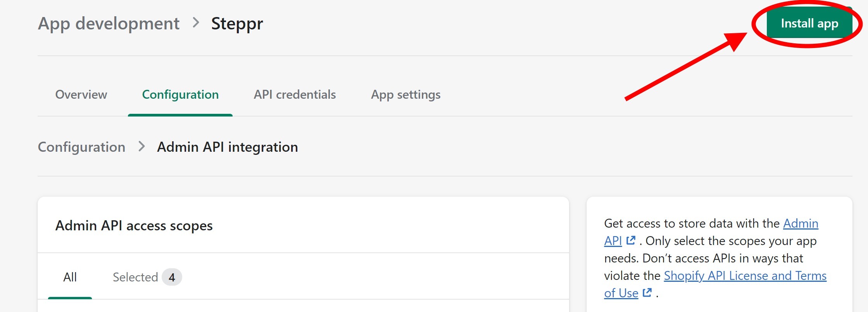Click external link icon after of Use
Viewport: 868px width, 312px height.
pyautogui.click(x=647, y=293)
